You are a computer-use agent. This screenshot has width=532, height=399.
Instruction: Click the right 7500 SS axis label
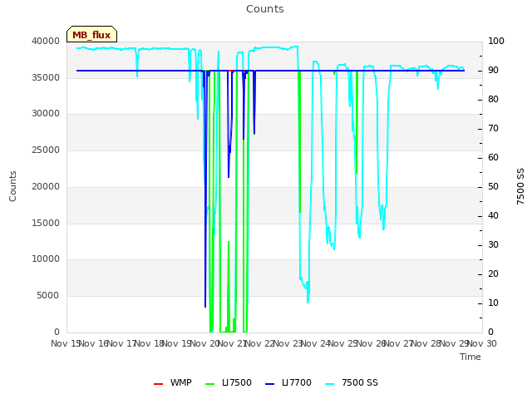coord(520,186)
